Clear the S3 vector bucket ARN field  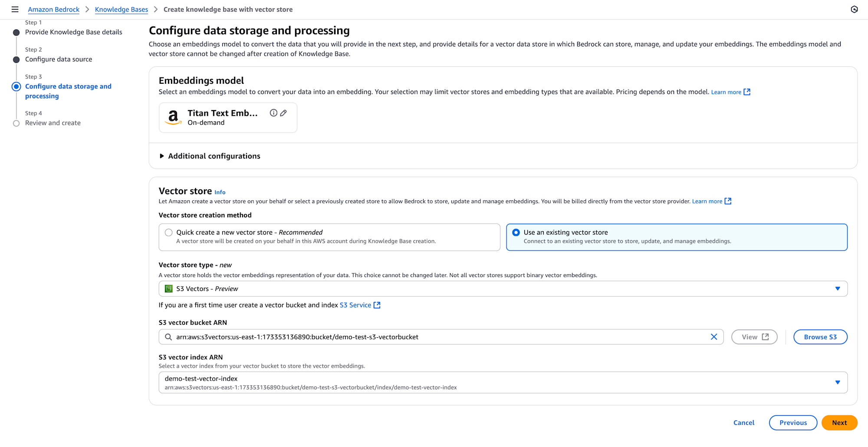714,337
